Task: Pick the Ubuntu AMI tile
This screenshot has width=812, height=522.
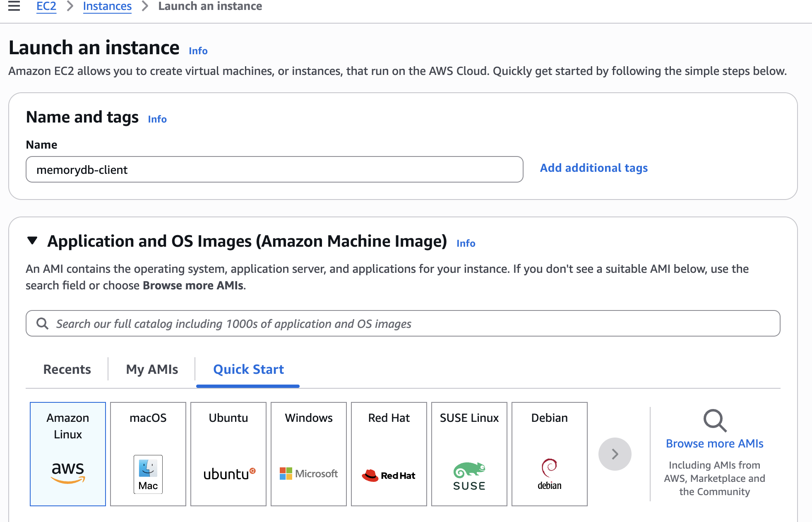Action: click(228, 454)
